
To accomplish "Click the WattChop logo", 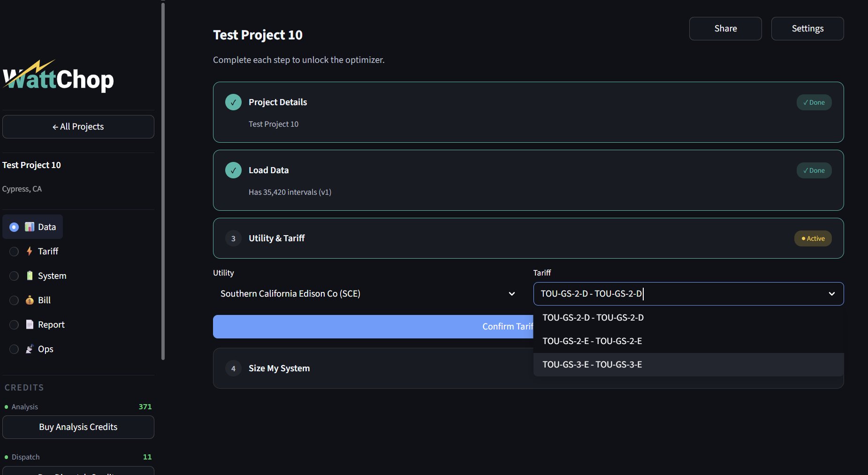I will point(58,78).
